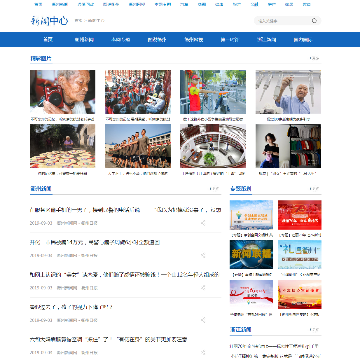Image resolution: width=360 pixels, height=360 pixels.
Task: Click the last link in top utility bar
Action: (x=306, y=4)
